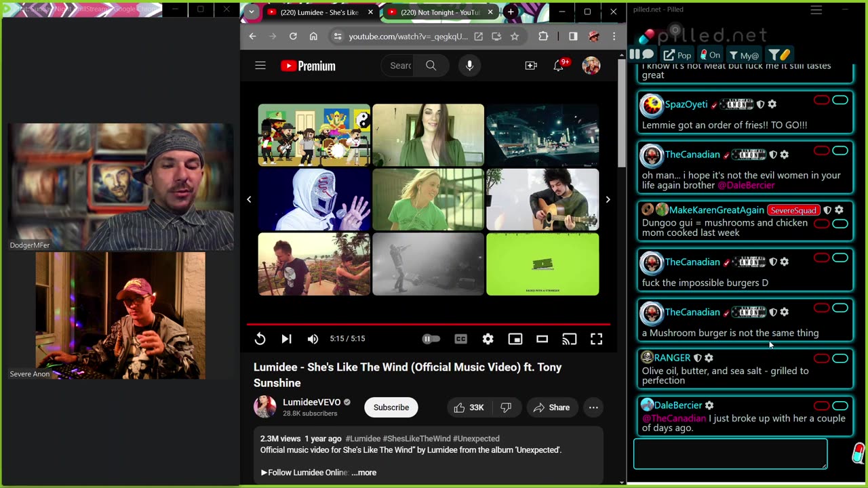Screen dimensions: 868x488
Task: View site information in address bar
Action: [338, 37]
